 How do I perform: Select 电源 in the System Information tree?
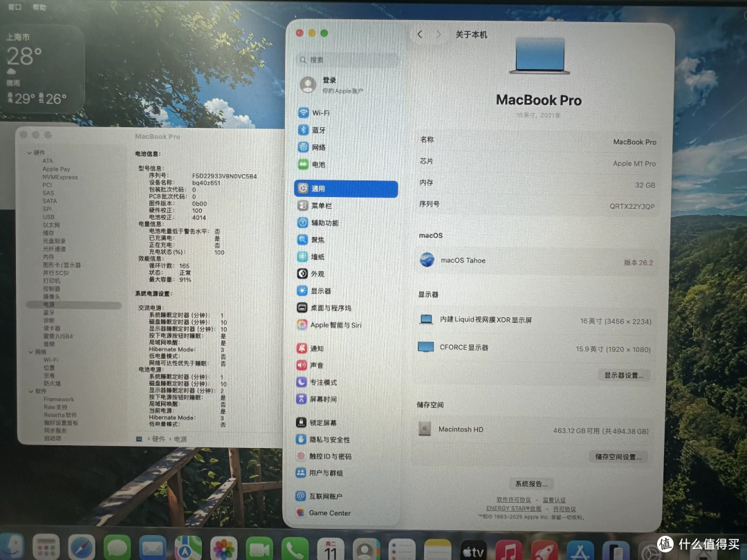(74, 305)
